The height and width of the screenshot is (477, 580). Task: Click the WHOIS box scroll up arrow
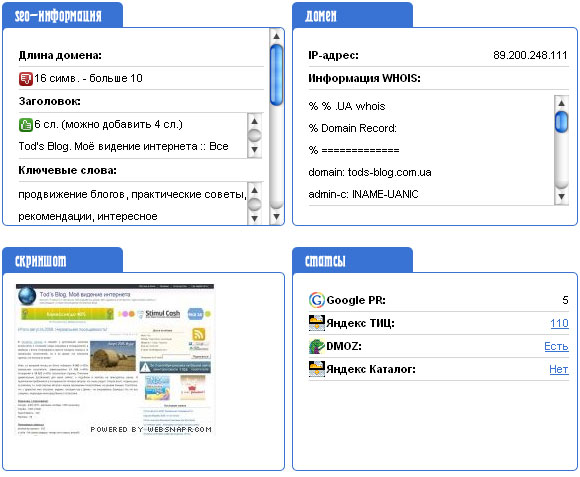point(561,103)
